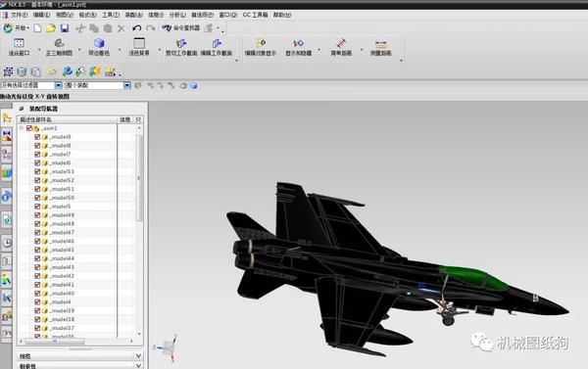Click the navigator vertical scrollbar thumb
Screen dimensions: 588x369
(139, 178)
